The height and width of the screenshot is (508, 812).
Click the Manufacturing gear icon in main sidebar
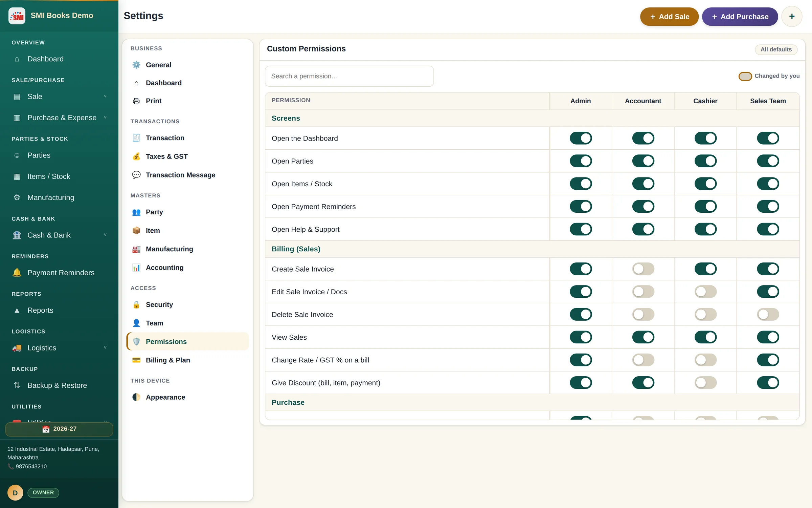point(17,197)
